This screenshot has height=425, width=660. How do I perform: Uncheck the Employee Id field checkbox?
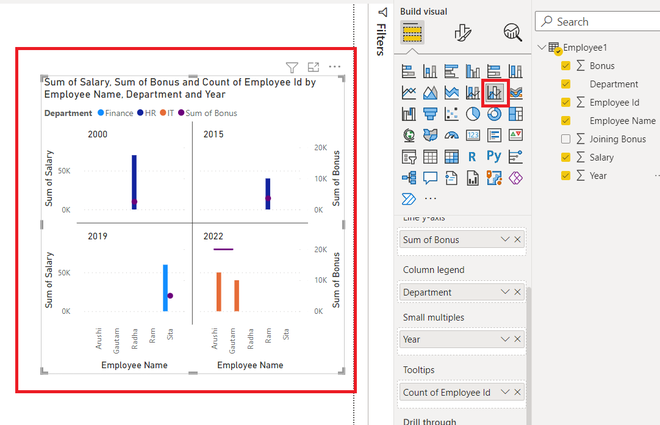566,102
